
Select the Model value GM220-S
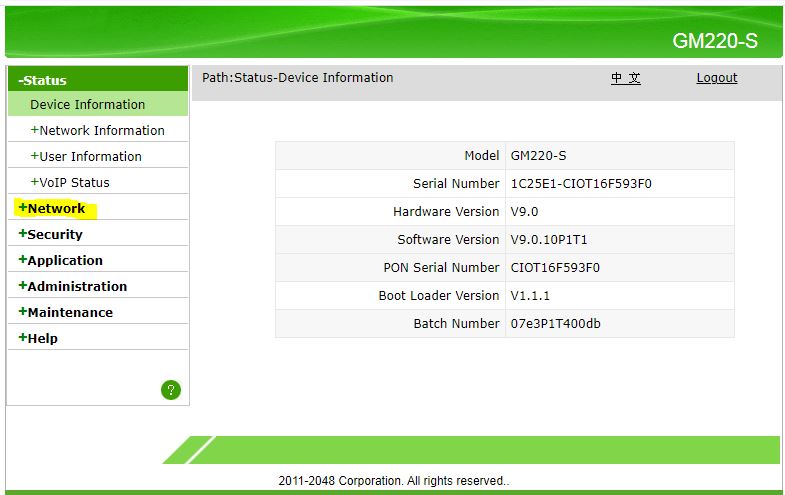[538, 156]
